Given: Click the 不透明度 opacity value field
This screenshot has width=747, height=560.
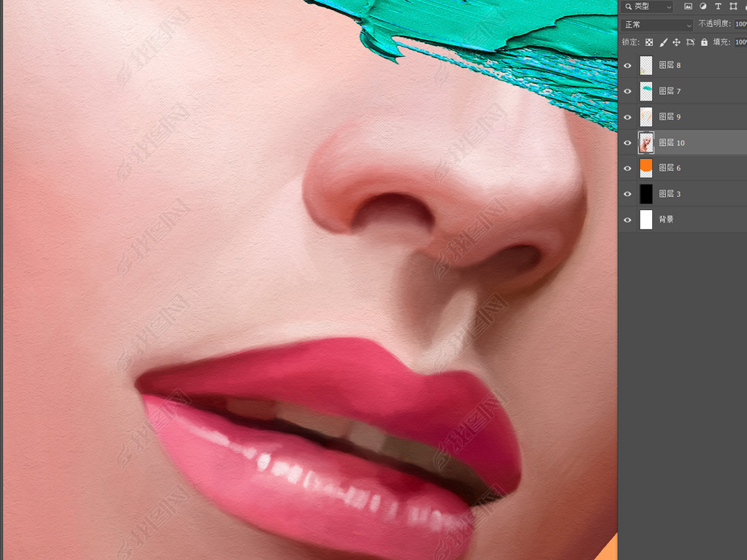Looking at the screenshot, I should [x=740, y=25].
